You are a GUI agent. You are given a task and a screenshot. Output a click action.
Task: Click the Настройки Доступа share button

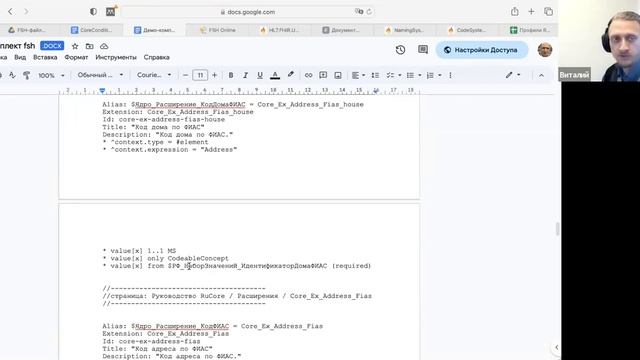pyautogui.click(x=482, y=50)
